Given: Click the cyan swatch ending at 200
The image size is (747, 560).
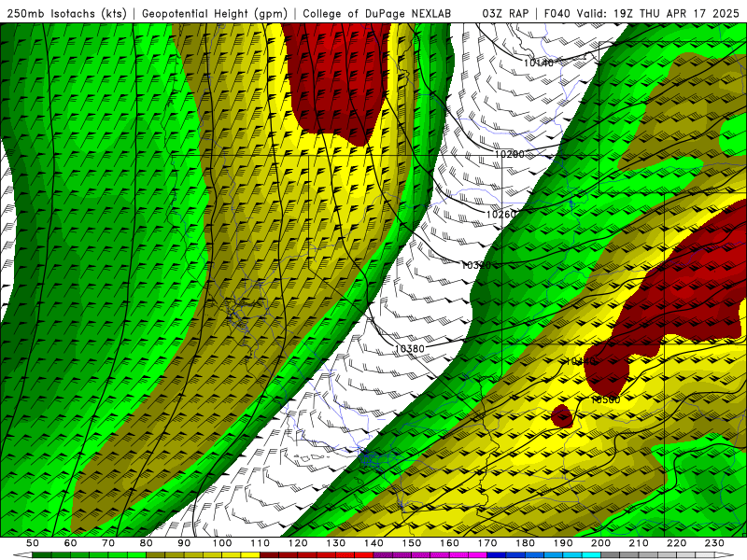Looking at the screenshot, I should point(591,554).
